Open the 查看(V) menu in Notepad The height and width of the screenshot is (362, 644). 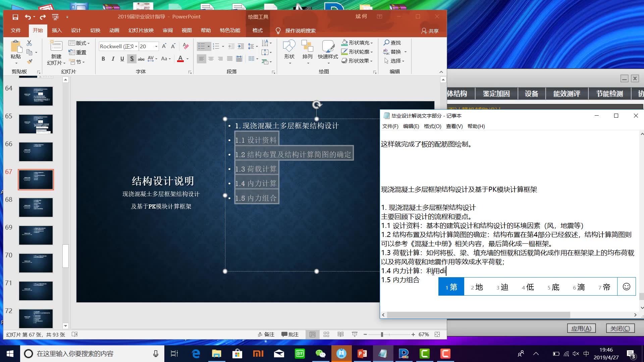(x=454, y=126)
